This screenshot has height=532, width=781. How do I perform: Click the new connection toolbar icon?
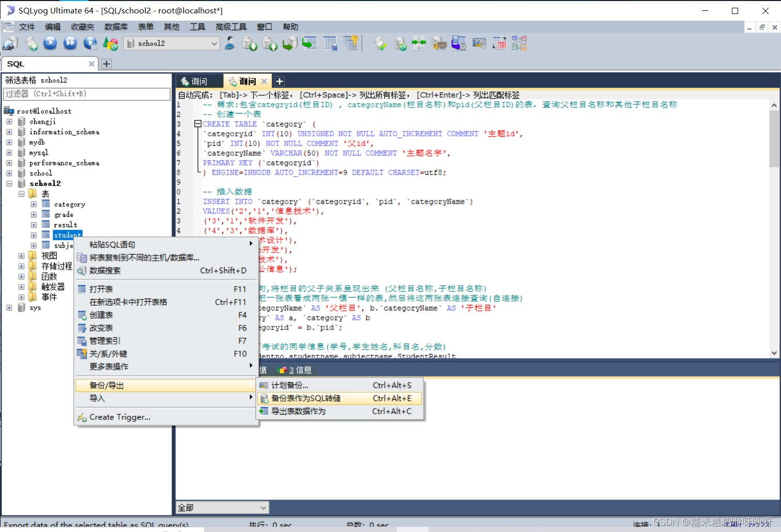[x=10, y=43]
